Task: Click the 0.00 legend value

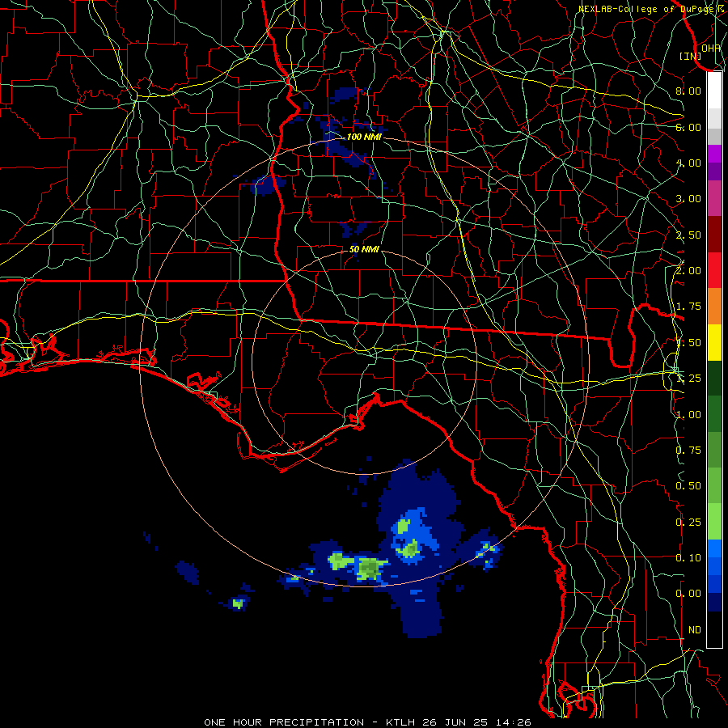Action: tap(688, 594)
